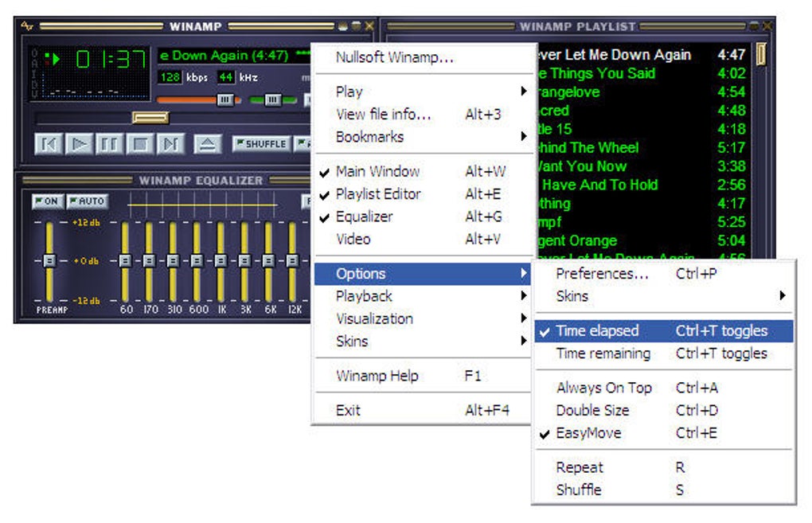Enable the EQ ON toggle
Image resolution: width=812 pixels, height=523 pixels.
(48, 201)
